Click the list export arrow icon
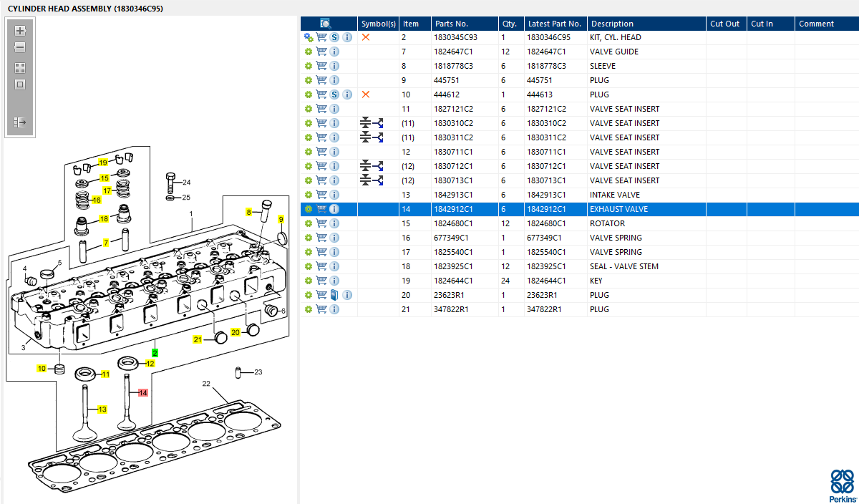Screen dimensions: 859x504 (20, 122)
